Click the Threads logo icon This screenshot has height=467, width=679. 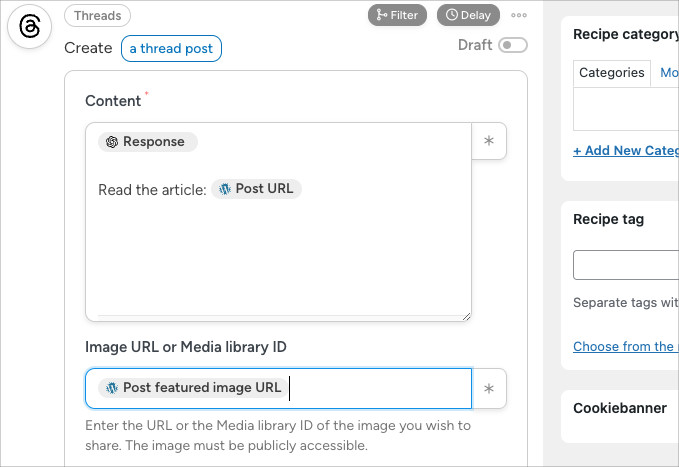point(29,26)
